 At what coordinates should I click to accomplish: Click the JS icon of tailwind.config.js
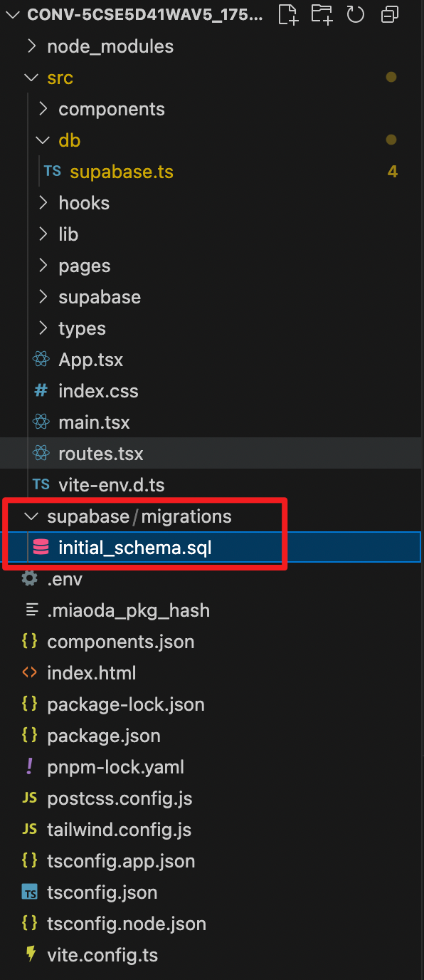(x=30, y=830)
